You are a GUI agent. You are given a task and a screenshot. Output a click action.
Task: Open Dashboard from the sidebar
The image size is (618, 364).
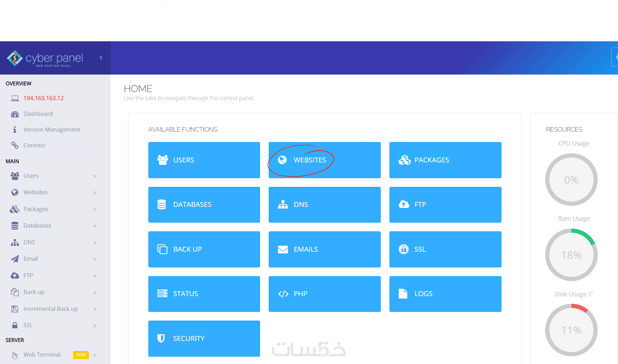[x=38, y=114]
